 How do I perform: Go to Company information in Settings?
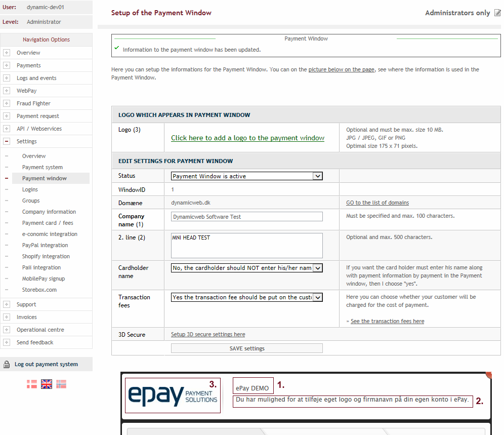49,212
